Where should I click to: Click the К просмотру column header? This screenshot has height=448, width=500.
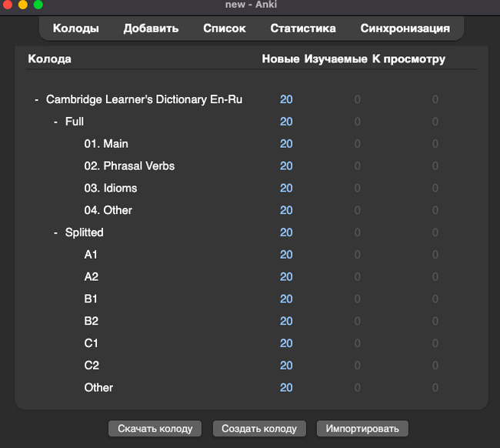tap(408, 59)
